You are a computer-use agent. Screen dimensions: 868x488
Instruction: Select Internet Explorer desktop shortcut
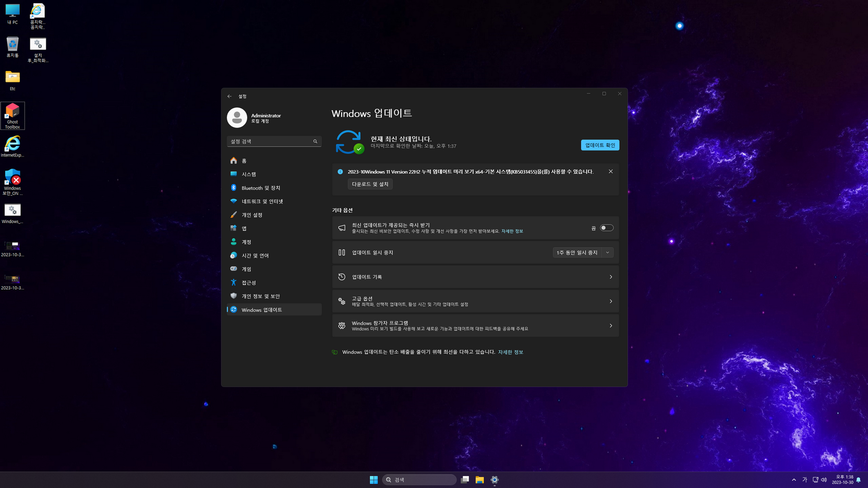pos(13,147)
